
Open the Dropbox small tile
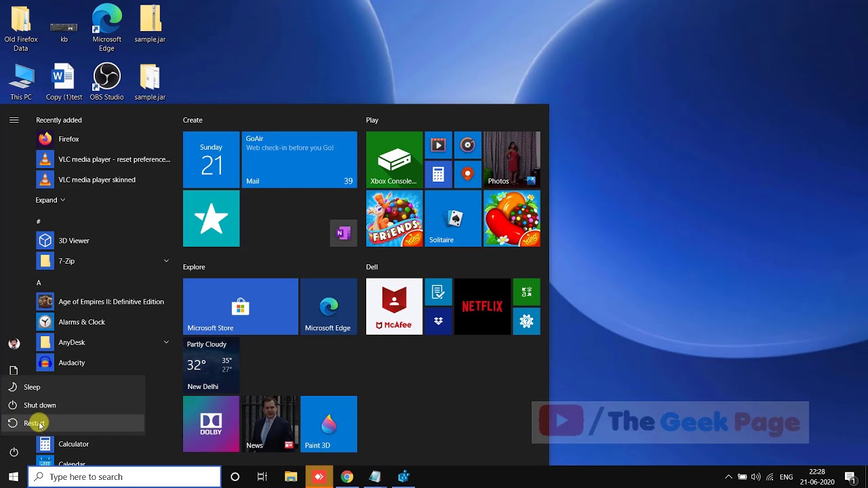pos(438,321)
